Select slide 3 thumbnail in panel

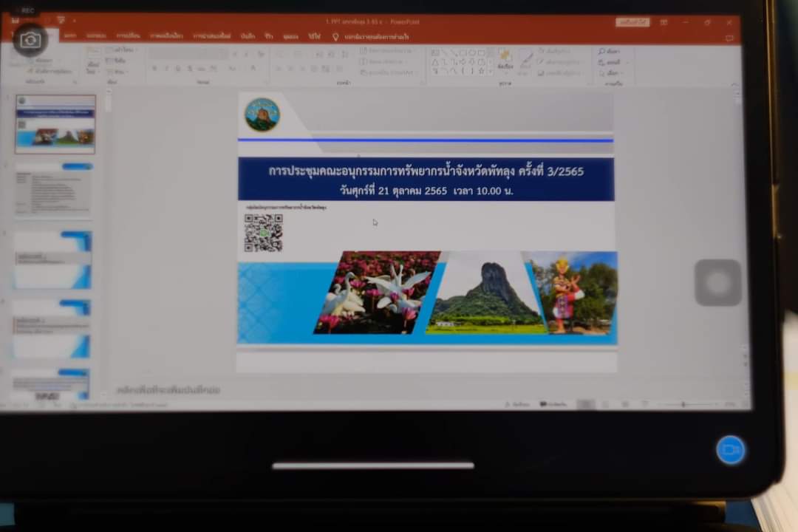point(53,260)
